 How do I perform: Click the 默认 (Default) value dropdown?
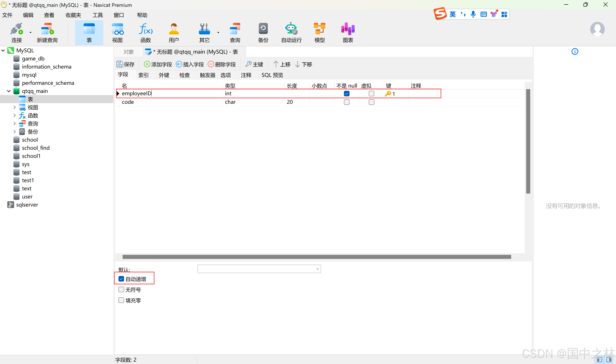(x=259, y=269)
